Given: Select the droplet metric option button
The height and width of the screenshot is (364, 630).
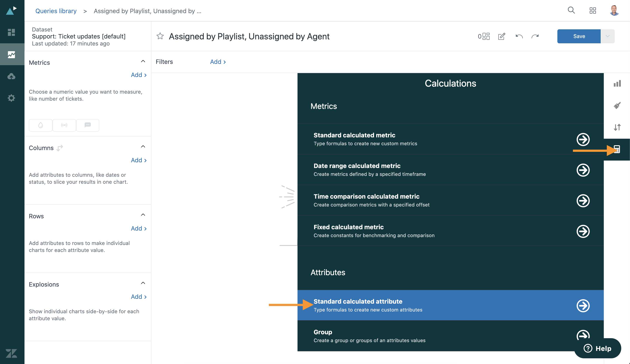Looking at the screenshot, I should coord(41,125).
